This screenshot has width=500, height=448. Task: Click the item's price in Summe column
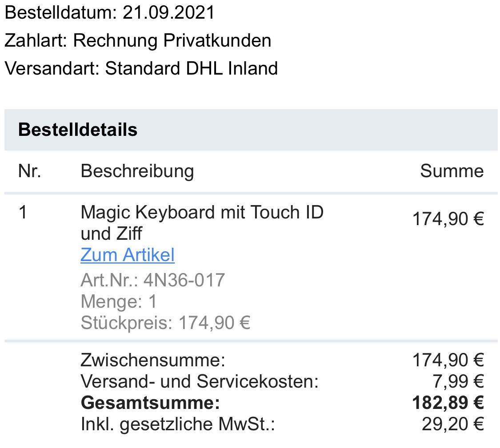click(448, 219)
